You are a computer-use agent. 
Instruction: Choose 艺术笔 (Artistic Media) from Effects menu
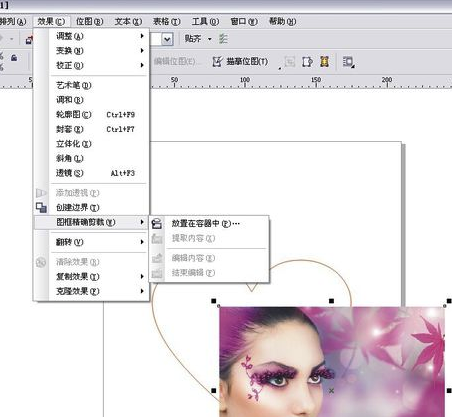coord(91,85)
